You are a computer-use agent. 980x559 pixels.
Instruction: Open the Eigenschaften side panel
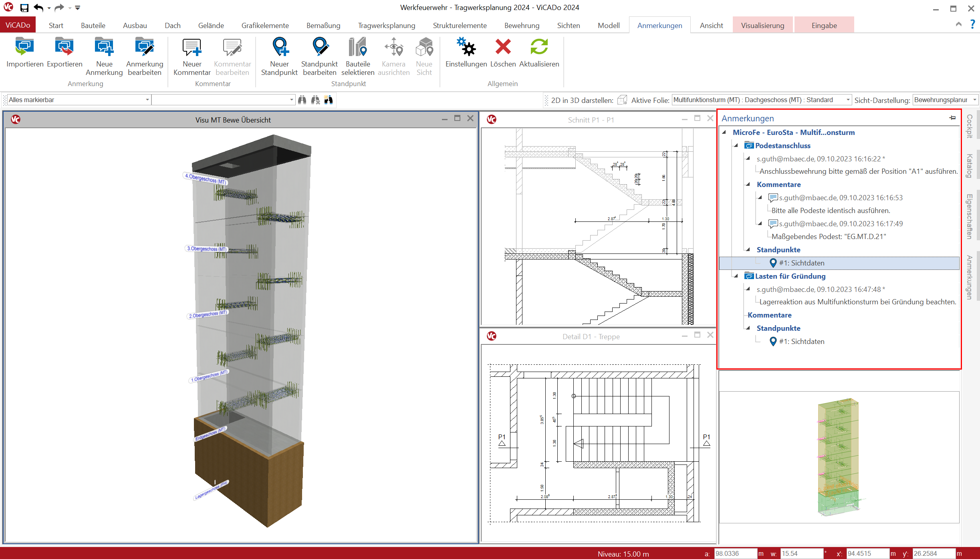970,216
